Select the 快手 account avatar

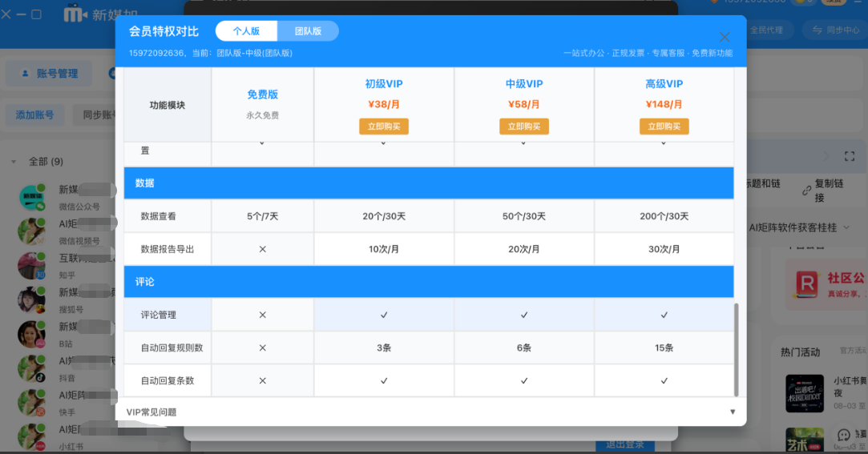[x=31, y=403]
